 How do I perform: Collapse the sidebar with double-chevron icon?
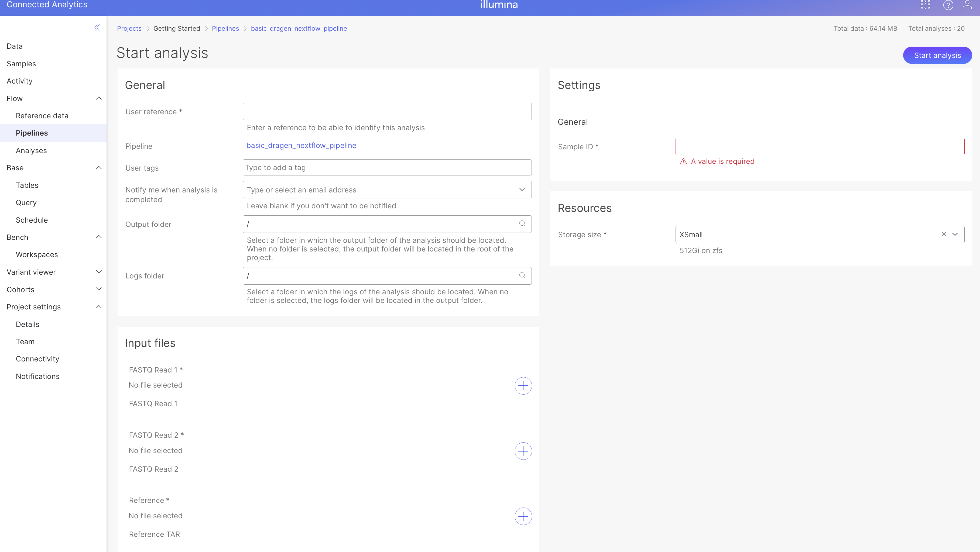coord(97,28)
